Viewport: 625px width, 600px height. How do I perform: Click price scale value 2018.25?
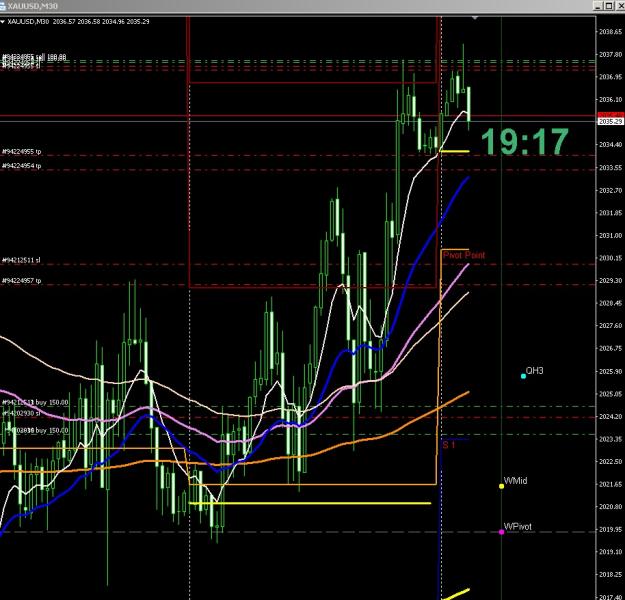610,574
